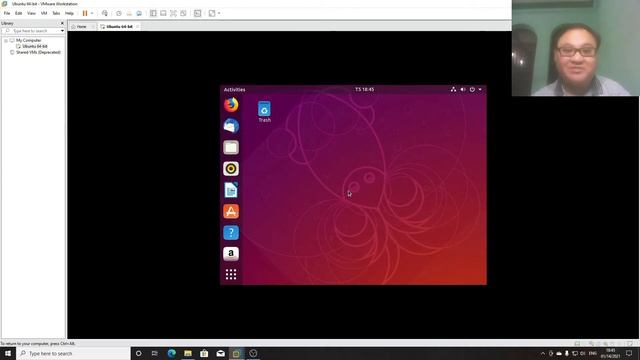Image resolution: width=640 pixels, height=360 pixels.
Task: Open the View menu
Action: [x=31, y=13]
